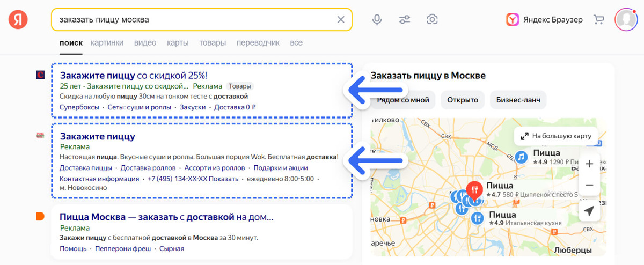Open Сырная sitelink
The width and height of the screenshot is (644, 265).
(x=171, y=249)
